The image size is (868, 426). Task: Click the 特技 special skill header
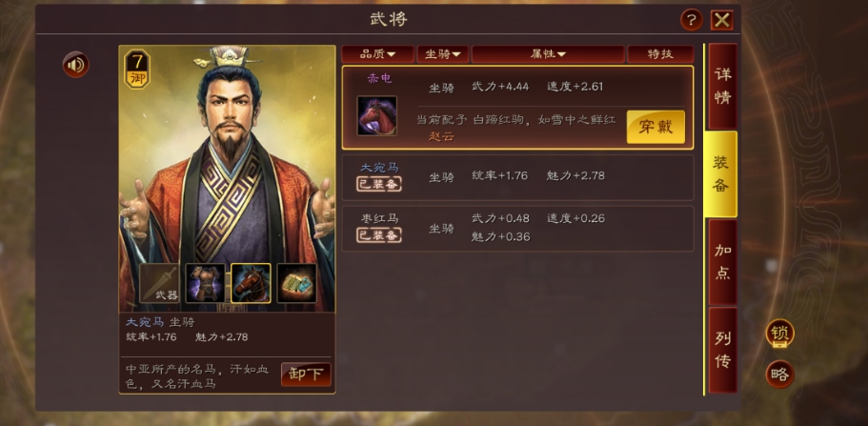[x=660, y=54]
